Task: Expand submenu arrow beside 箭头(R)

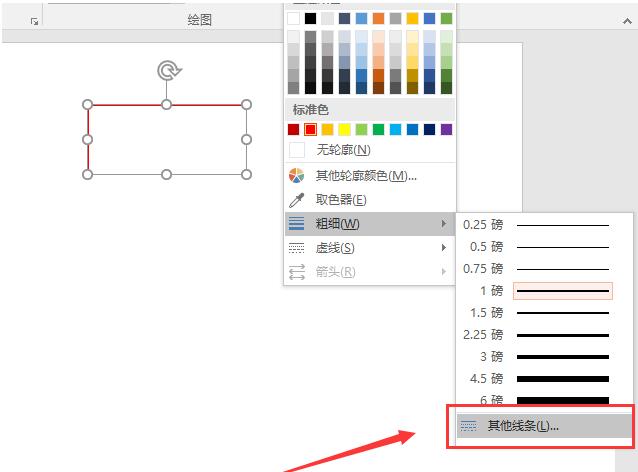Action: click(x=444, y=271)
